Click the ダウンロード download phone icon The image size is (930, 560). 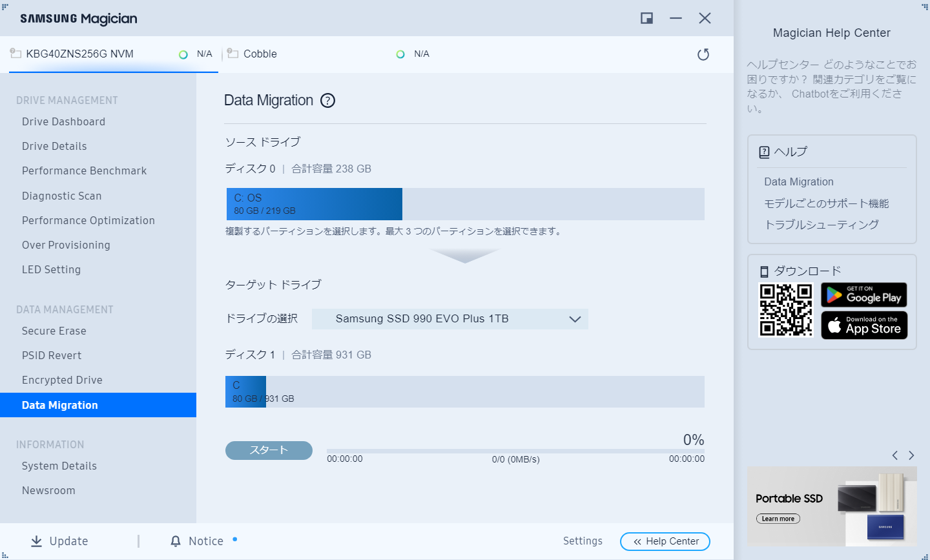click(x=764, y=271)
